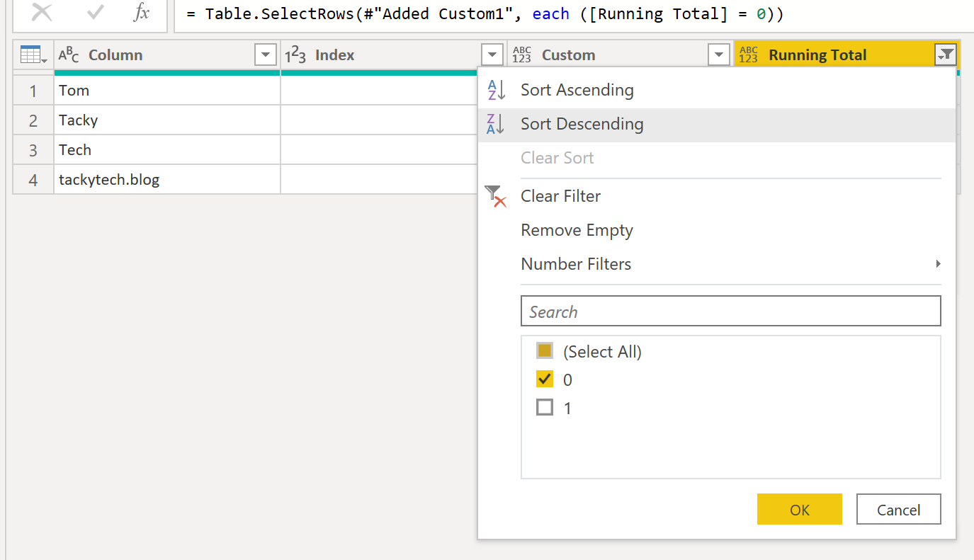The width and height of the screenshot is (974, 560).
Task: Check the 1 value checkbox
Action: (x=545, y=407)
